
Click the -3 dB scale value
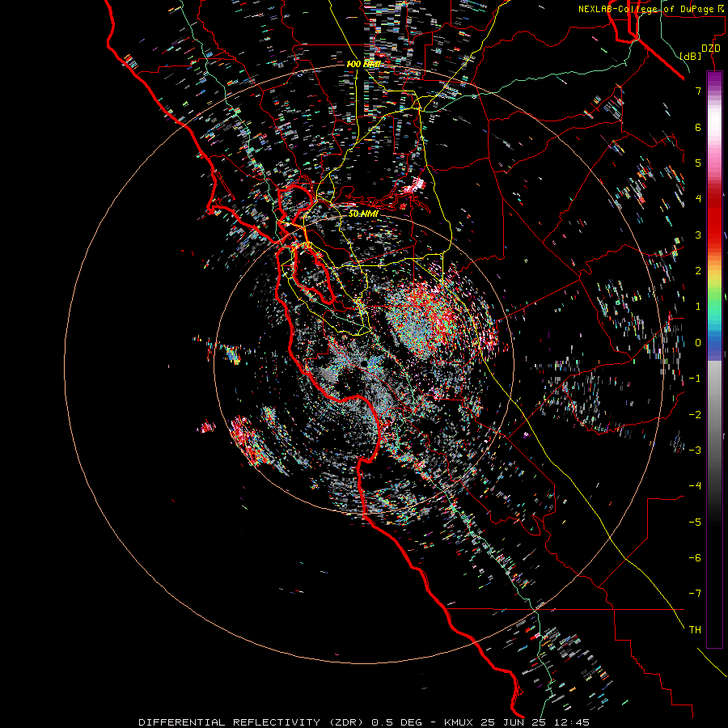[695, 451]
